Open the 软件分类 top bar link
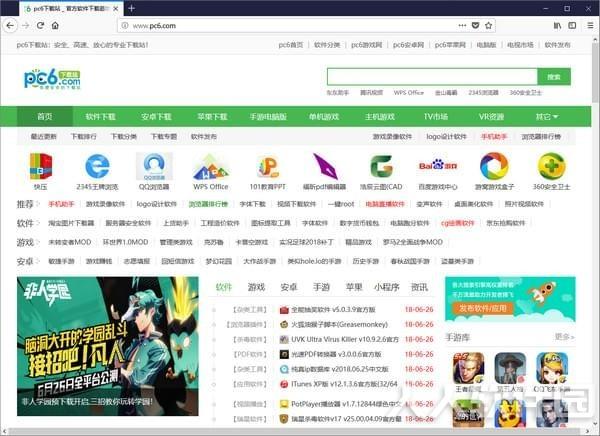 327,45
